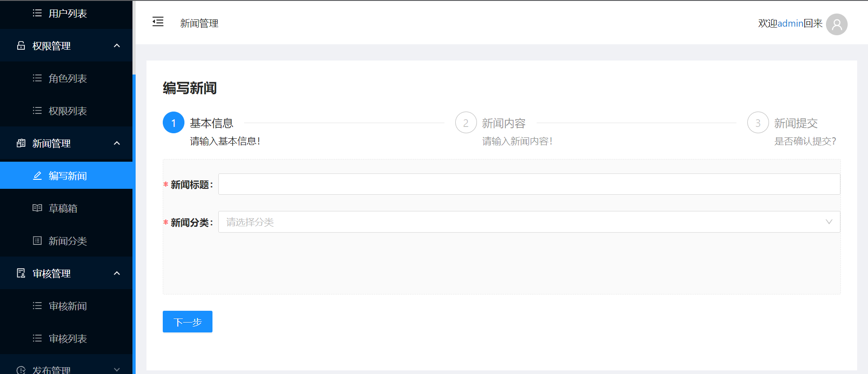
Task: Open 新闻分类 sidebar menu item
Action: [x=66, y=241]
